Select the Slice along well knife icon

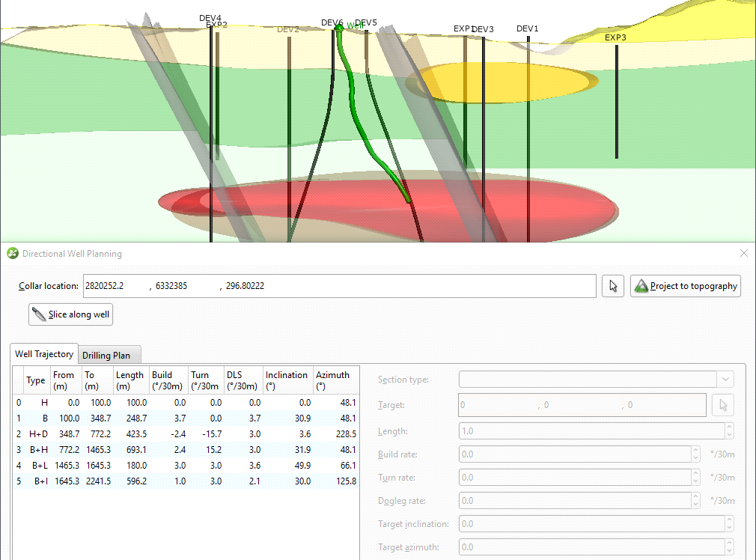pyautogui.click(x=38, y=314)
